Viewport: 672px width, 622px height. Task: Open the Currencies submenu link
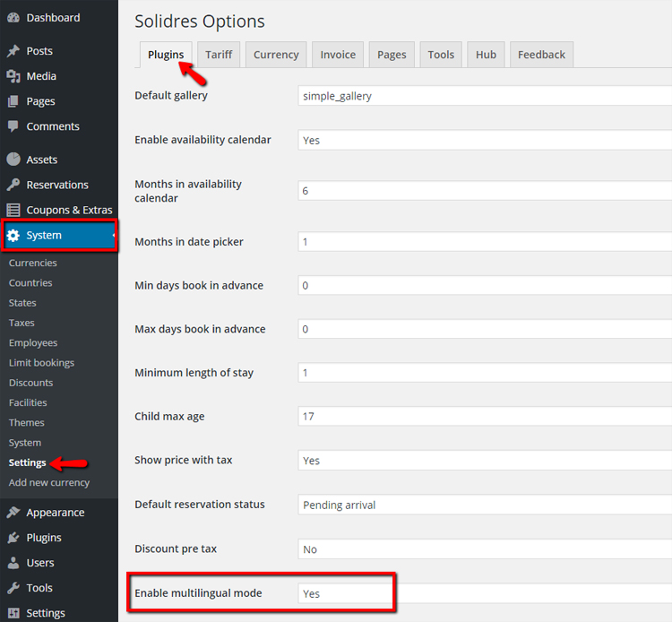click(33, 263)
